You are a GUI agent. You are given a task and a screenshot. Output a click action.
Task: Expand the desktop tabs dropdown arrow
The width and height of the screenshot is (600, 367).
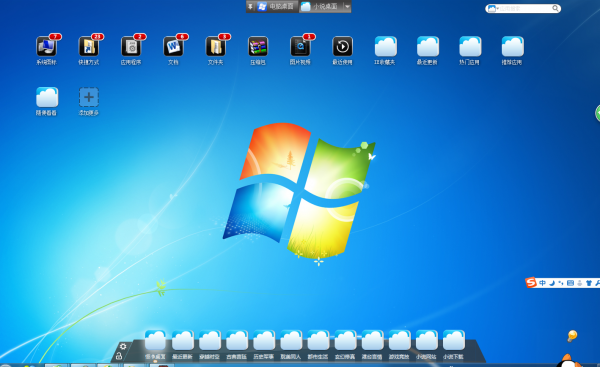coord(347,7)
